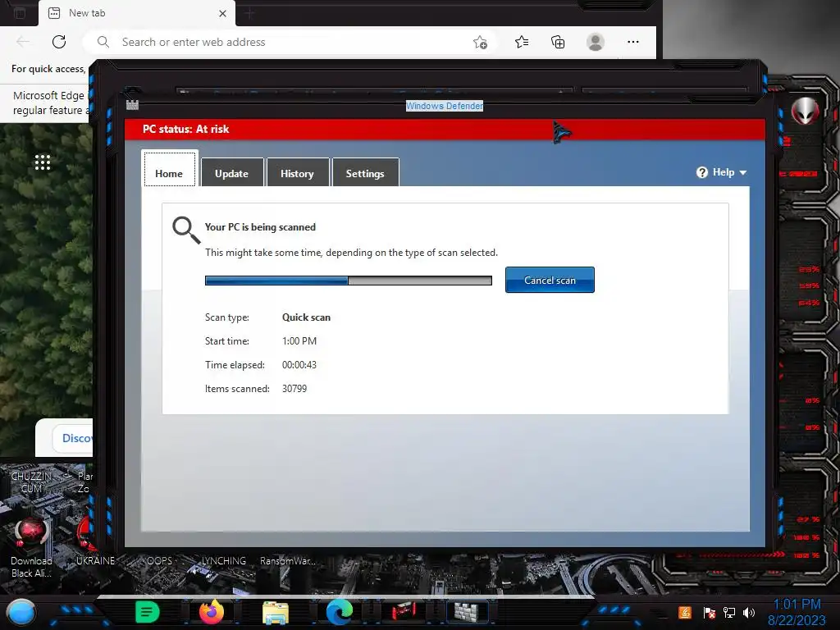Expand the Help dropdown arrow

pos(743,172)
